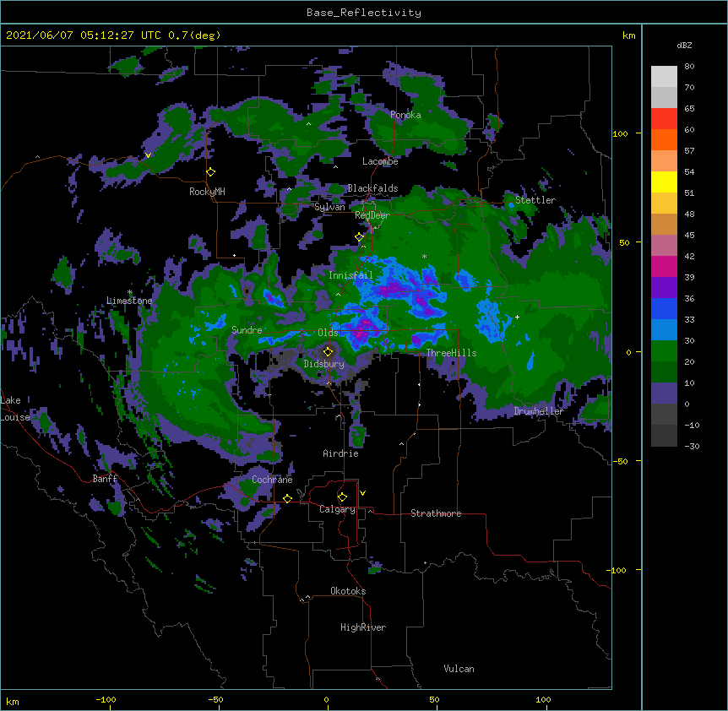
Task: Select the purple swatch between 39 and 36
Action: (x=664, y=288)
